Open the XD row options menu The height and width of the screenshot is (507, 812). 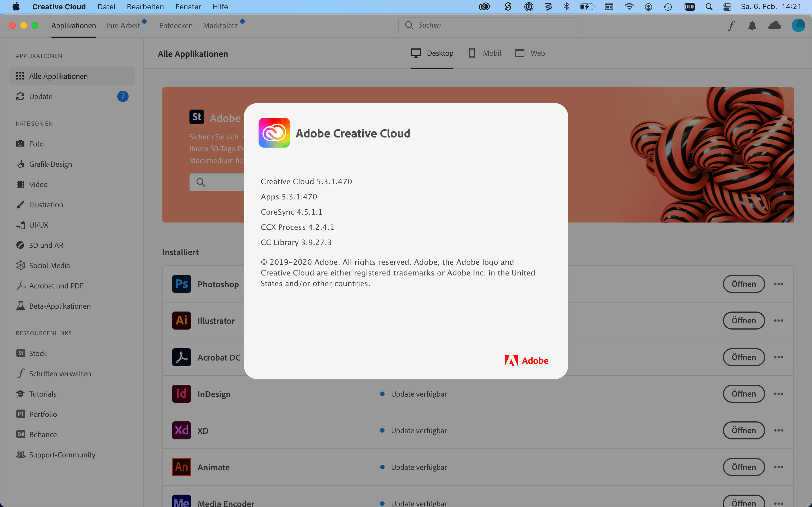[x=779, y=430]
